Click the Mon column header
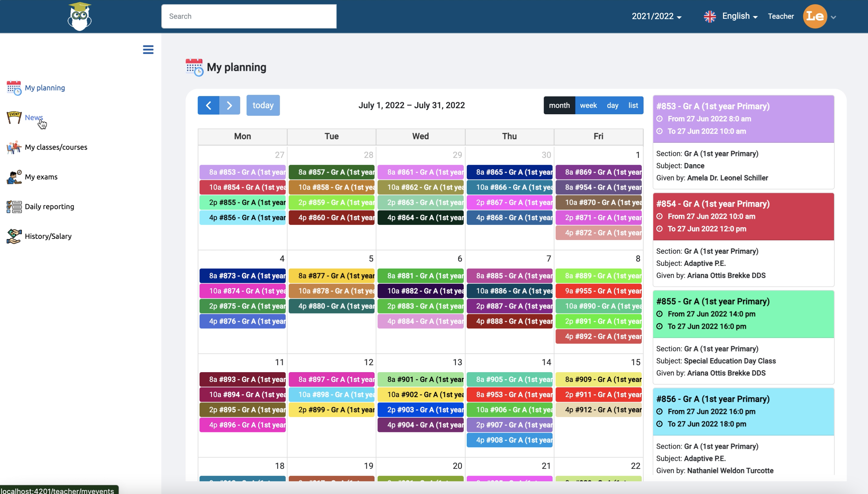 coord(242,136)
